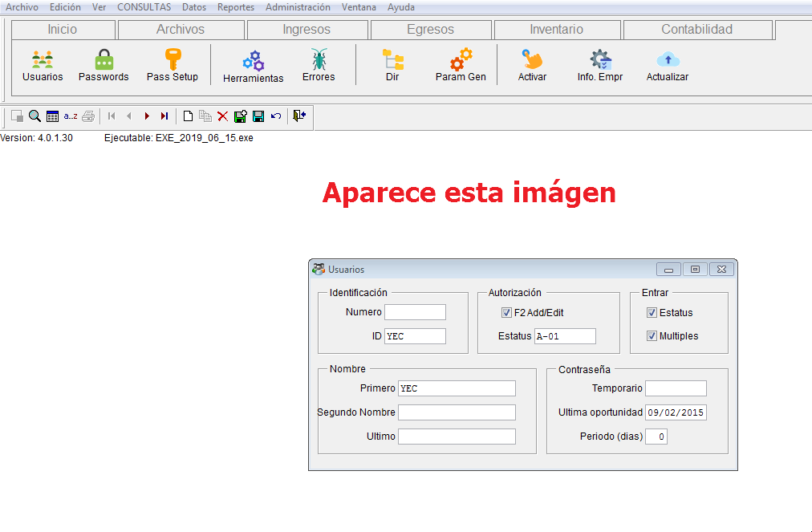The width and height of the screenshot is (812, 532).
Task: Click the Temporario password field
Action: (x=676, y=388)
